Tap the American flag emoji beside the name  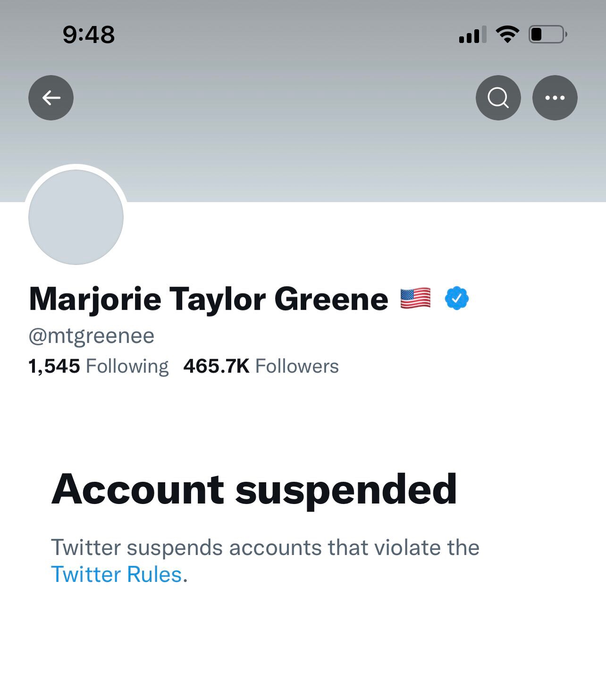click(x=415, y=299)
